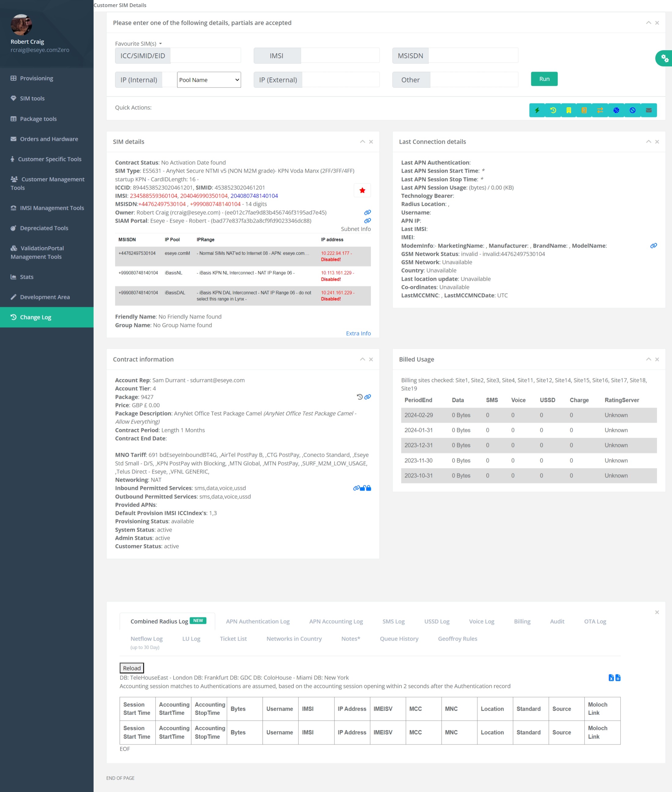Click the closed padlock services icon
The width and height of the screenshot is (672, 792).
(x=368, y=488)
